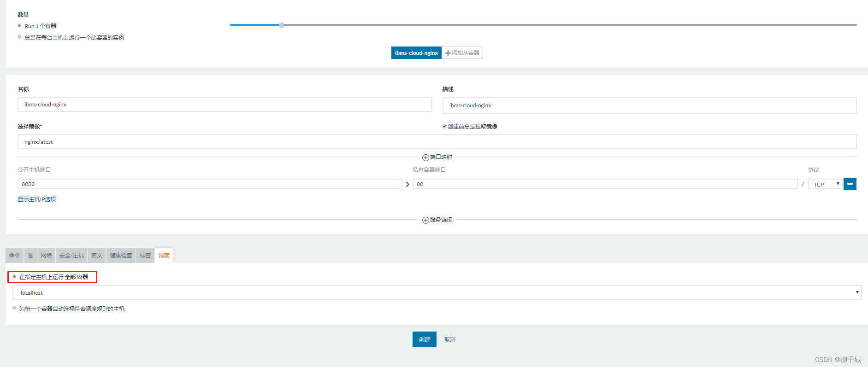
Task: Click the '添加从容器' button
Action: point(462,53)
